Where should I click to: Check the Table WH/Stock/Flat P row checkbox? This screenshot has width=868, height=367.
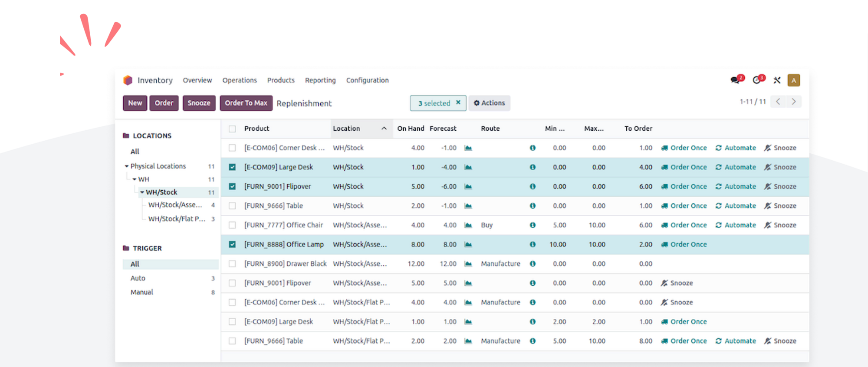click(x=233, y=341)
